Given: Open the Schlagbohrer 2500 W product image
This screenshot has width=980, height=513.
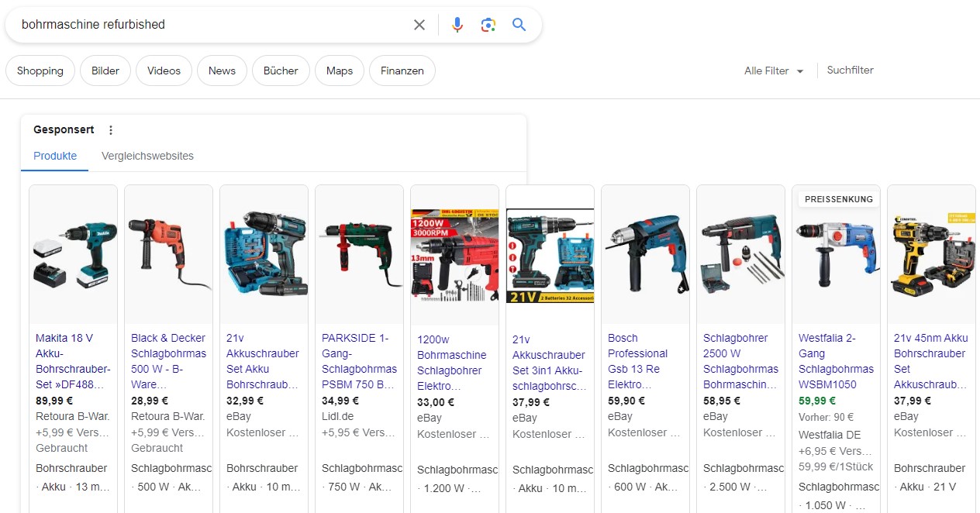Looking at the screenshot, I should [x=740, y=254].
